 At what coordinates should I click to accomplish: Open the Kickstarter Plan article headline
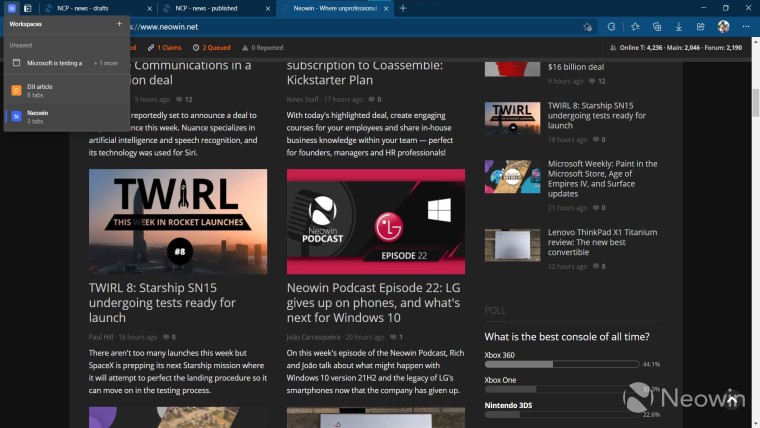(364, 72)
